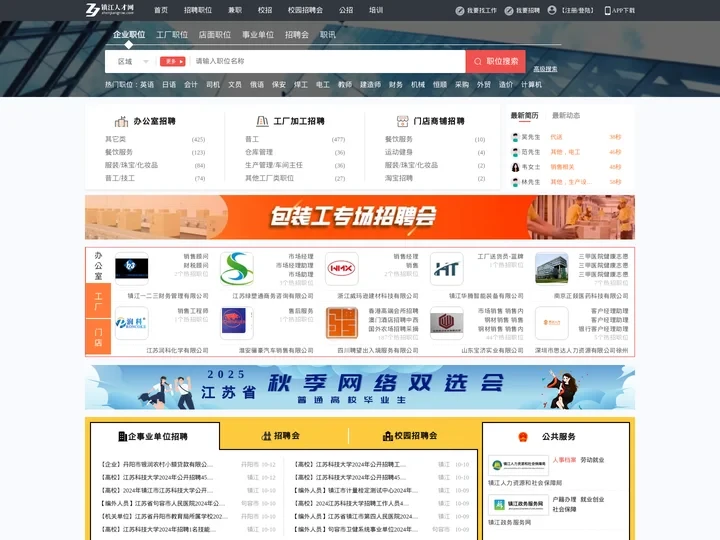Click 户籍办理 service link
This screenshot has height=540, width=720.
pos(564,500)
